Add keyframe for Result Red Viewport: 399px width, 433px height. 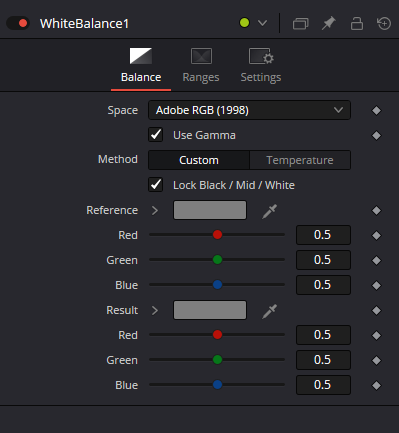point(376,335)
